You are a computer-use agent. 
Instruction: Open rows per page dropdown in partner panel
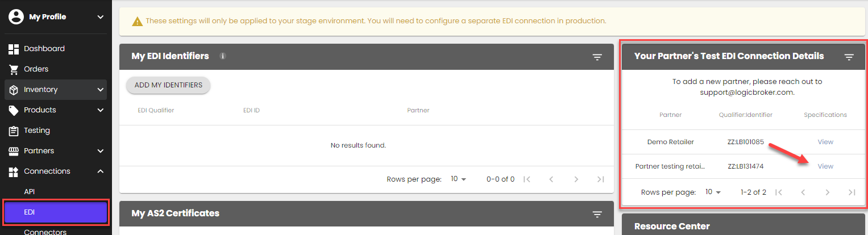[713, 192]
